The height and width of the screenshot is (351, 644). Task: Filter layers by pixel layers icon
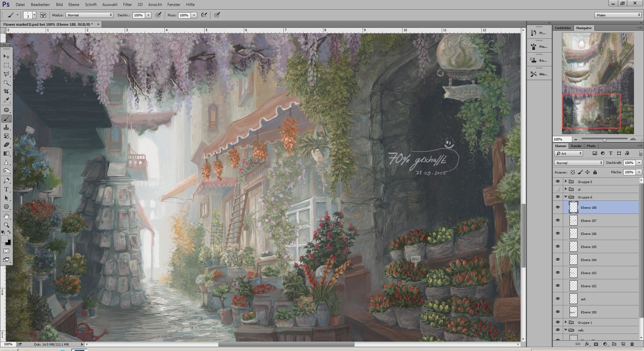pyautogui.click(x=595, y=154)
